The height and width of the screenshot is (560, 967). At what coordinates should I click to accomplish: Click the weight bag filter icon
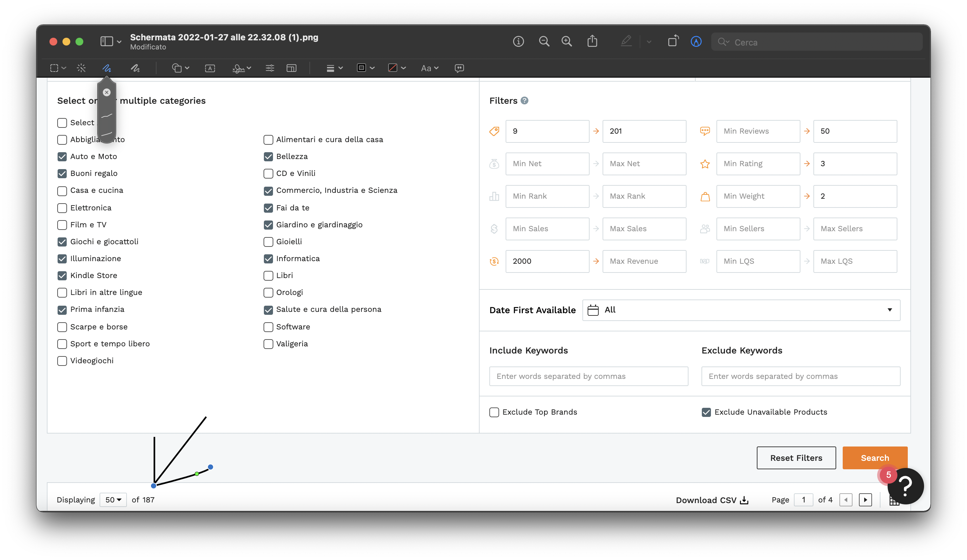[x=705, y=196]
